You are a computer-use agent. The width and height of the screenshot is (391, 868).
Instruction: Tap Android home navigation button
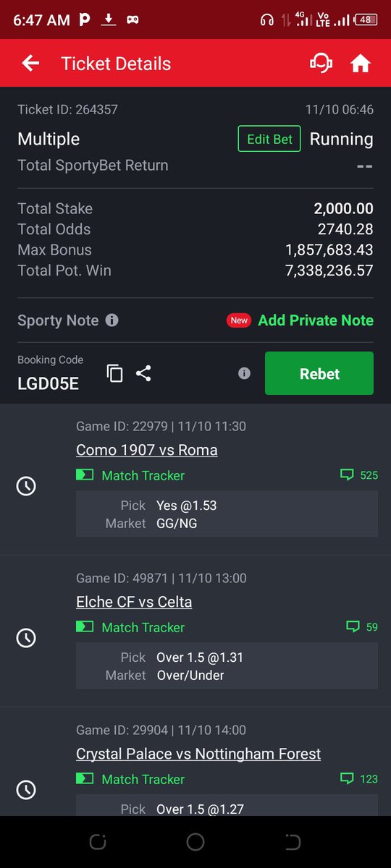tap(195, 842)
